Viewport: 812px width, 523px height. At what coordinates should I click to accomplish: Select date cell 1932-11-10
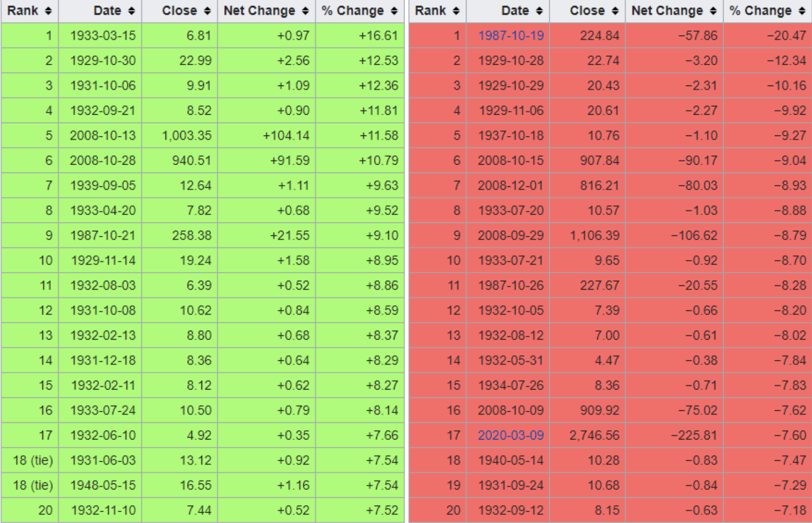click(x=100, y=510)
